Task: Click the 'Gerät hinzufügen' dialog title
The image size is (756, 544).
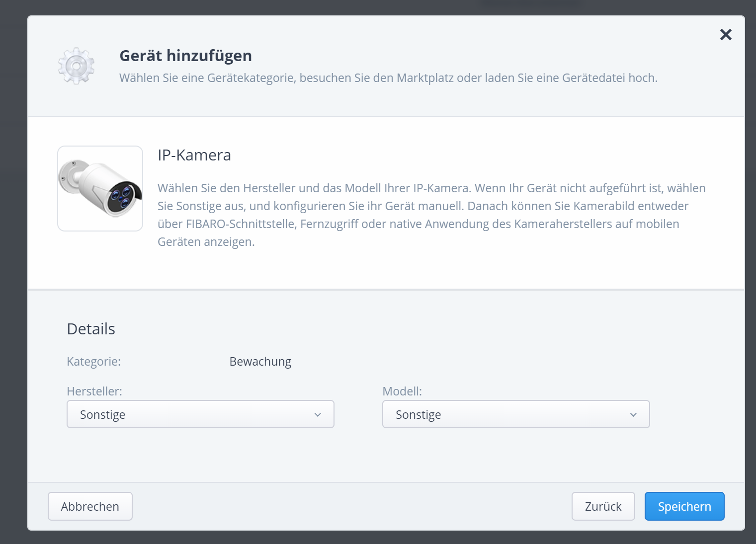Action: (185, 56)
